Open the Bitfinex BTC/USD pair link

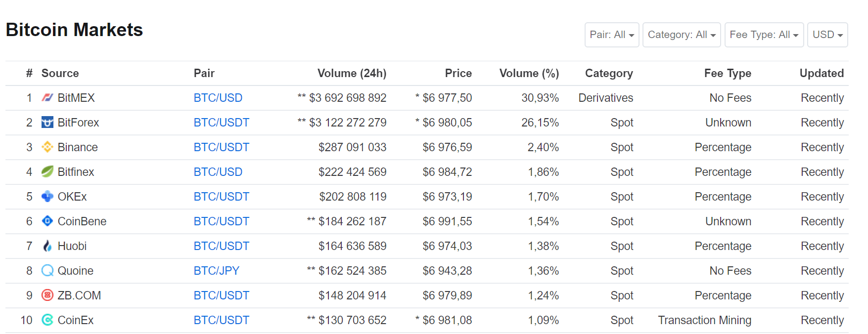(x=218, y=172)
